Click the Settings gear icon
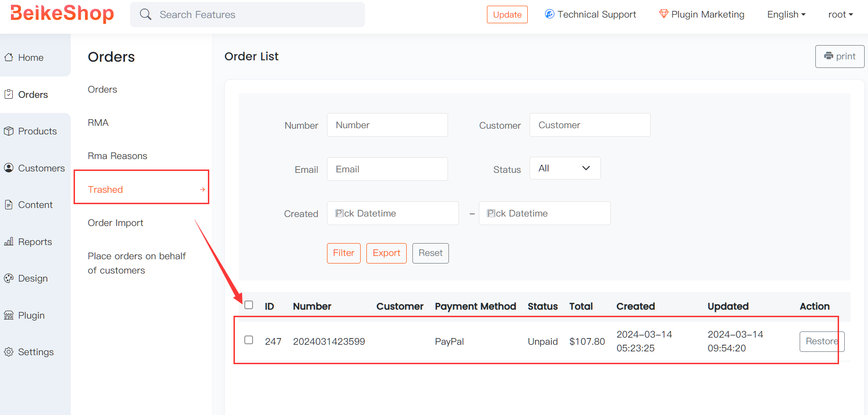Viewport: 868px width, 415px height. click(9, 352)
